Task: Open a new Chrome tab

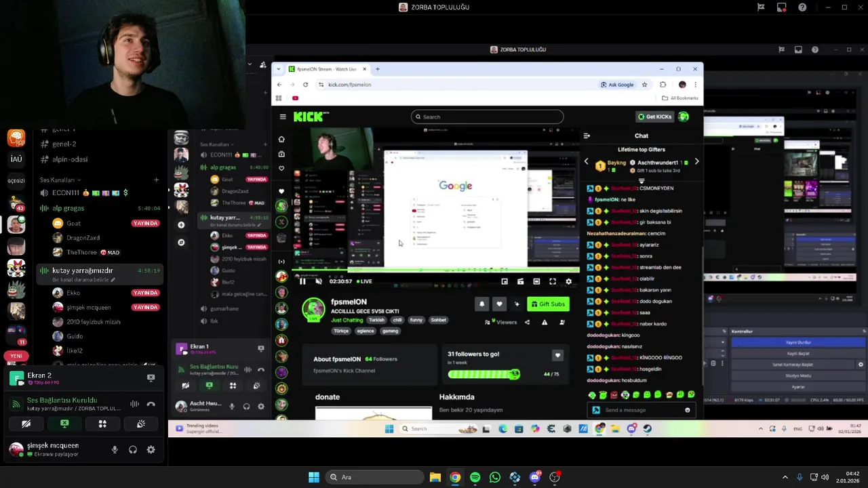Action: (378, 69)
